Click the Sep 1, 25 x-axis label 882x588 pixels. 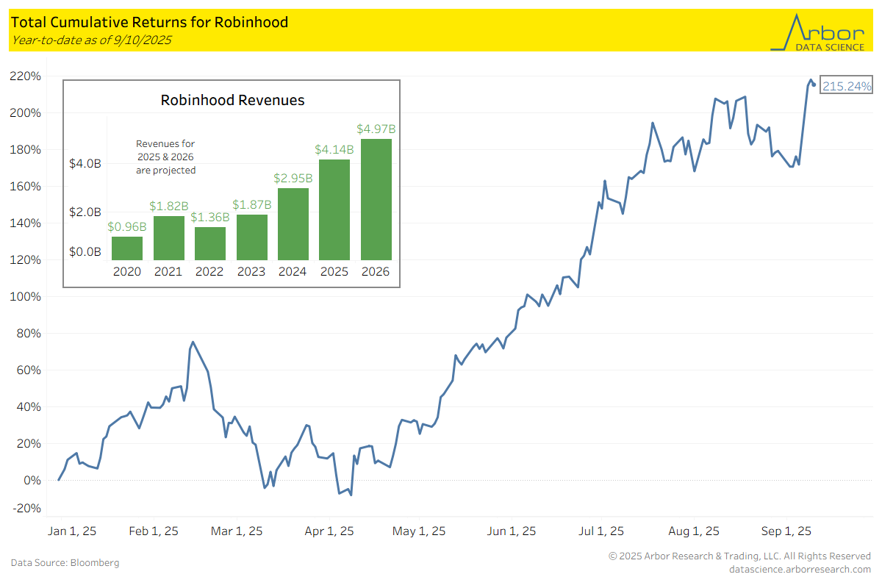click(x=787, y=531)
